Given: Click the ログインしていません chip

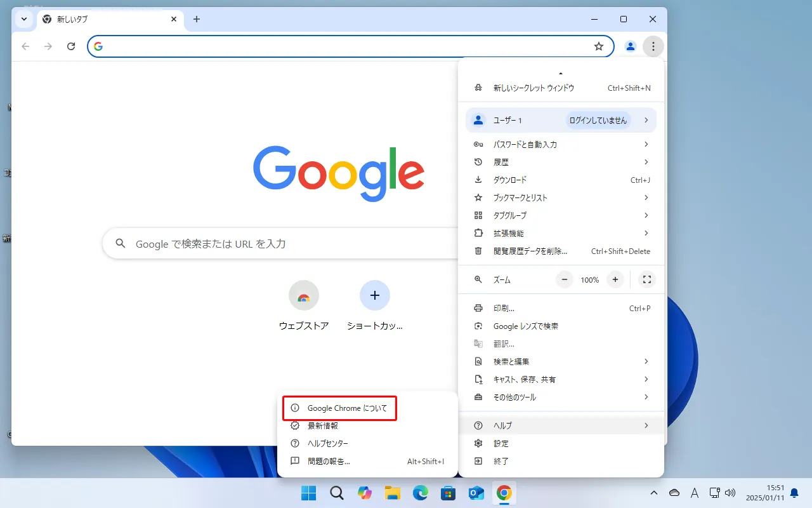Looking at the screenshot, I should pyautogui.click(x=598, y=121).
